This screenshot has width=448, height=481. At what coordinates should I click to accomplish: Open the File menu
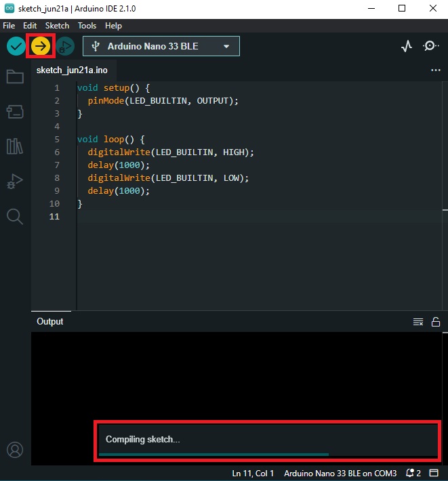click(9, 26)
